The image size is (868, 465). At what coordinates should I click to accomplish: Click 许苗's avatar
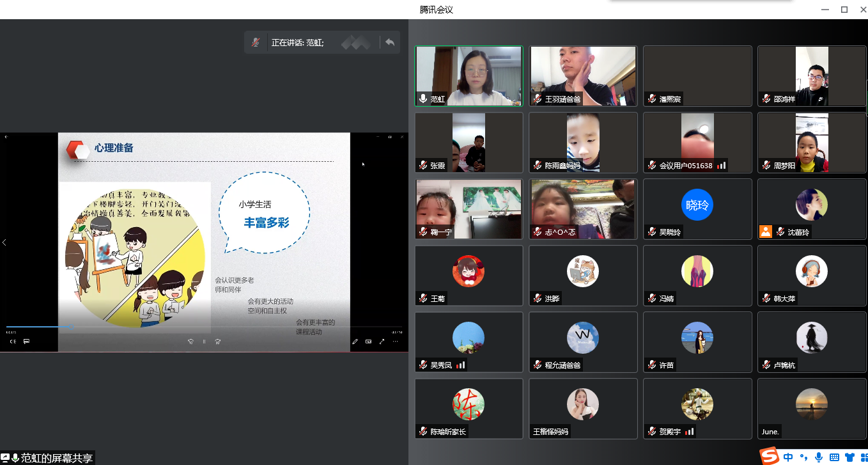click(697, 338)
